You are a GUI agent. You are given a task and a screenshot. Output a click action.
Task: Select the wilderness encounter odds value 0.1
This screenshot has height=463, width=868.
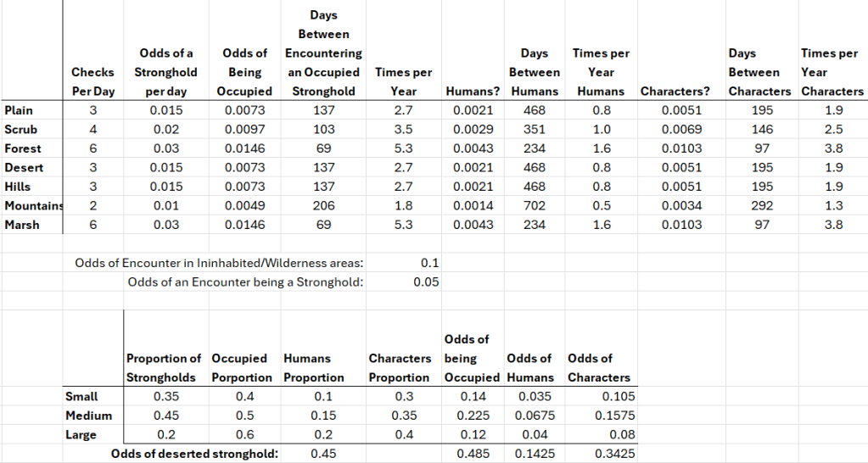(x=429, y=263)
